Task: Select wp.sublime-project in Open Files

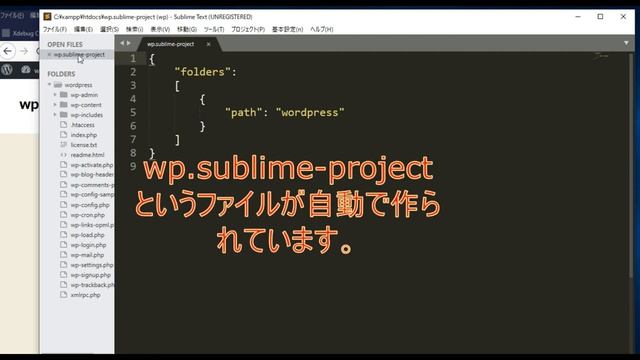Action: [x=79, y=54]
